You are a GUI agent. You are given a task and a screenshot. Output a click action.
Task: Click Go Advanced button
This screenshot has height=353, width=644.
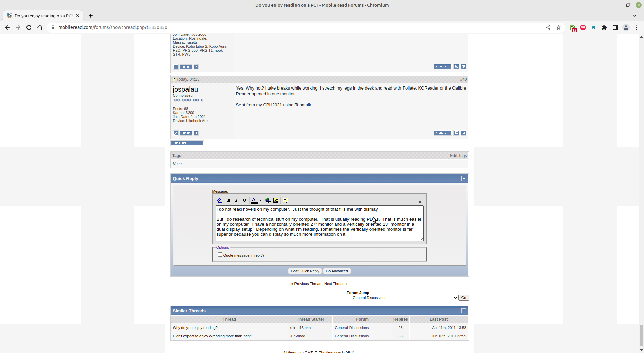click(x=337, y=271)
